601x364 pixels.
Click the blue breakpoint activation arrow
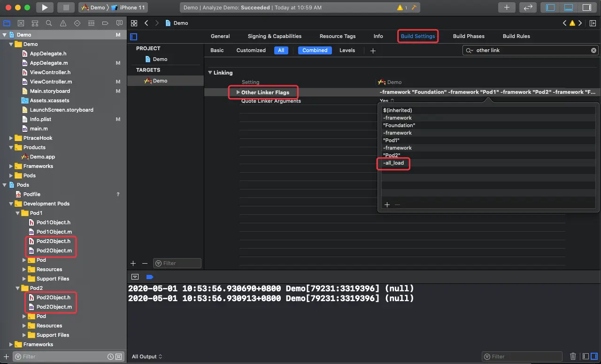tap(150, 277)
